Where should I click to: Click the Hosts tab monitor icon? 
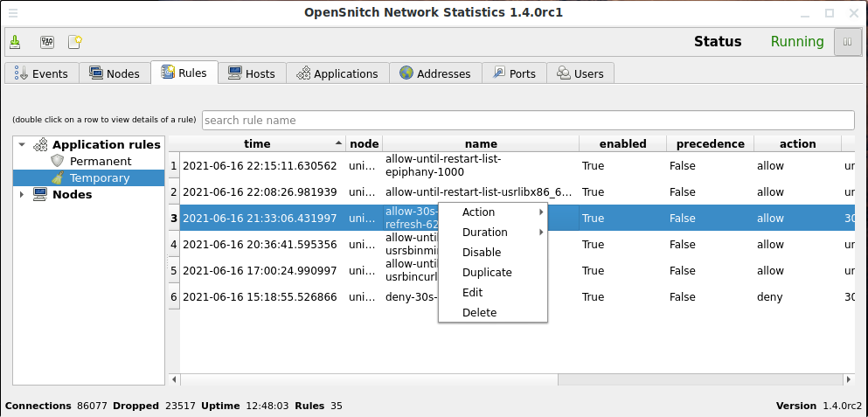tap(235, 73)
